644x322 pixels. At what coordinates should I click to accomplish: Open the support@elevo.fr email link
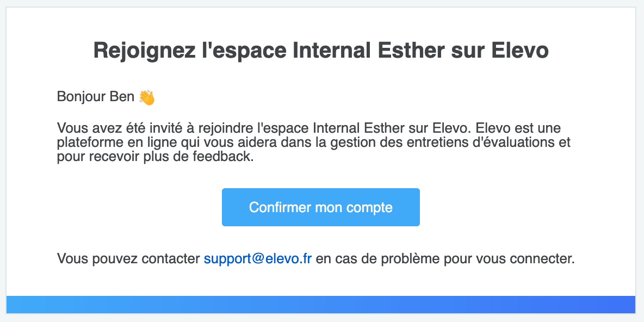tap(257, 259)
